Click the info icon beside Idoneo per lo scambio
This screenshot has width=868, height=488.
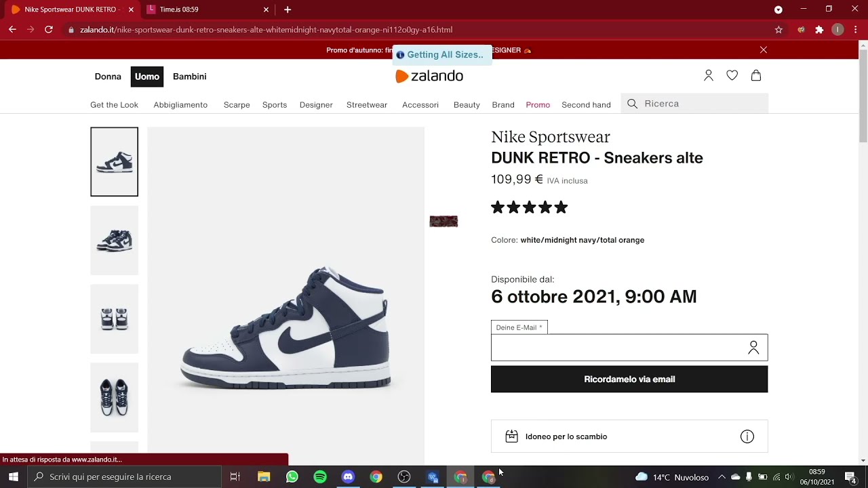(x=747, y=436)
